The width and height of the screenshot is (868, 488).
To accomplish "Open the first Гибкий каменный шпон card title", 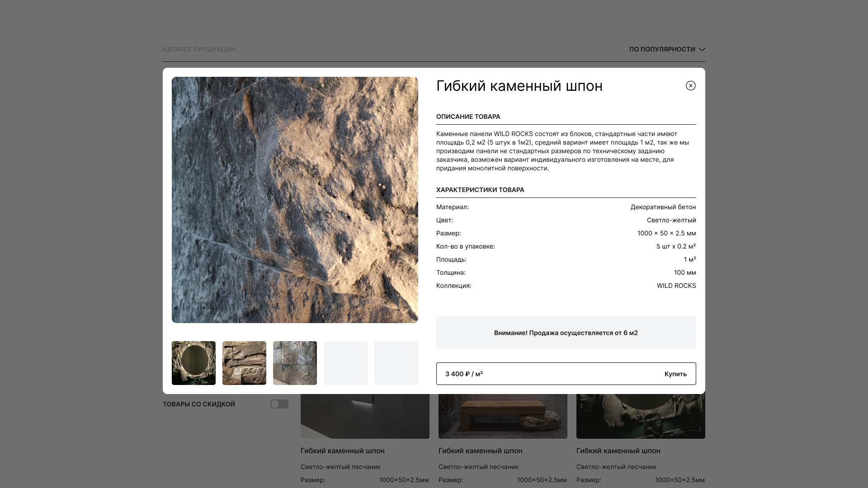I will [x=342, y=450].
